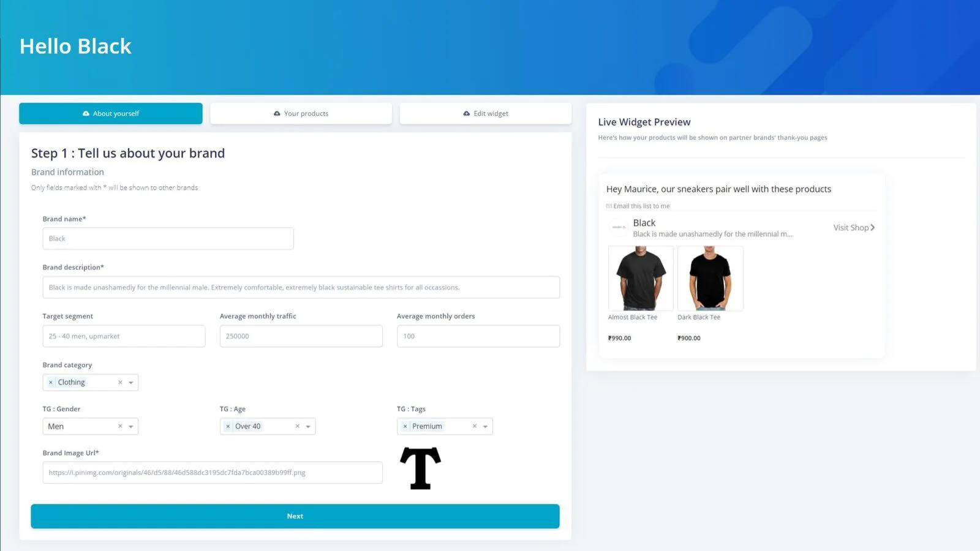Screen dimensions: 980x551
Task: Click the Brand name input field
Action: pos(168,239)
